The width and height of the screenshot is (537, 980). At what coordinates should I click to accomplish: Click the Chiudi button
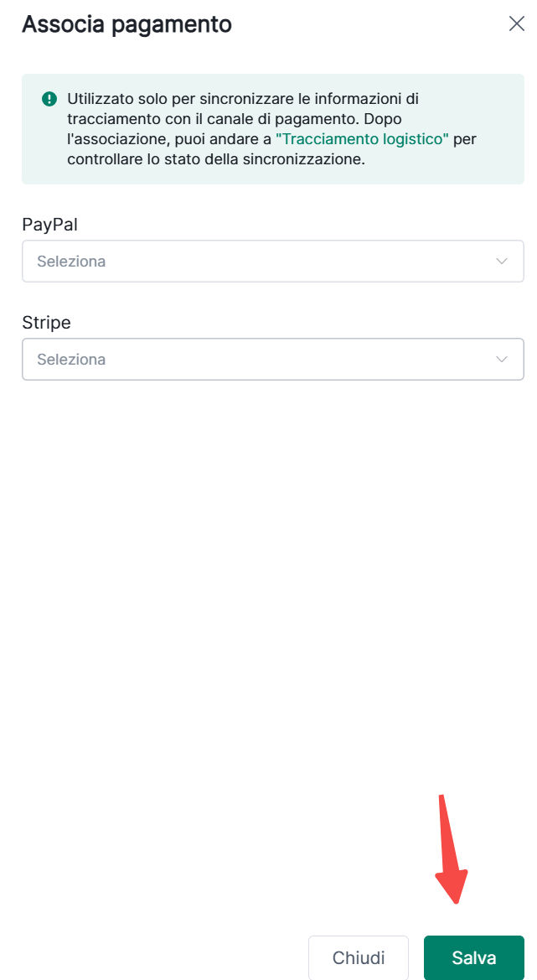coord(359,957)
